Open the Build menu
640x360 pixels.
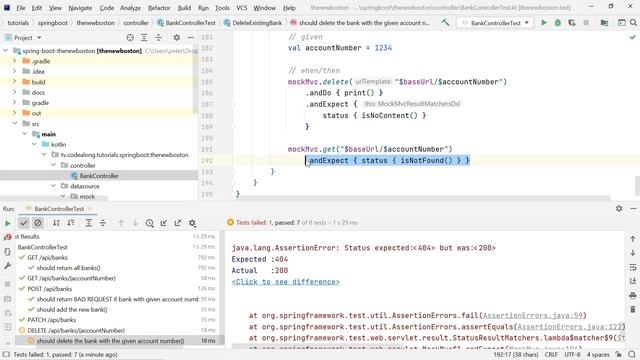point(184,8)
